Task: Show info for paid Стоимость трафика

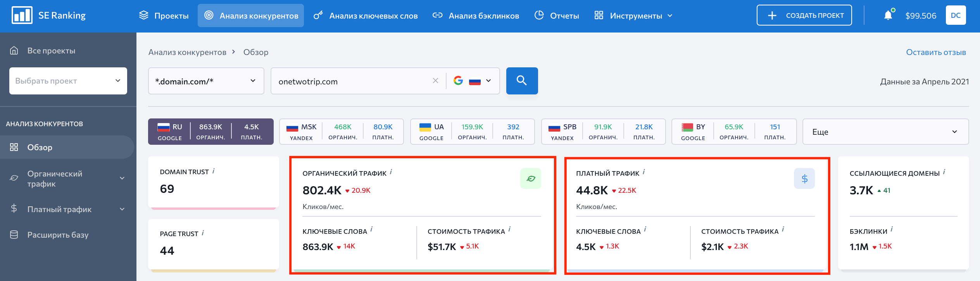Action: (783, 230)
